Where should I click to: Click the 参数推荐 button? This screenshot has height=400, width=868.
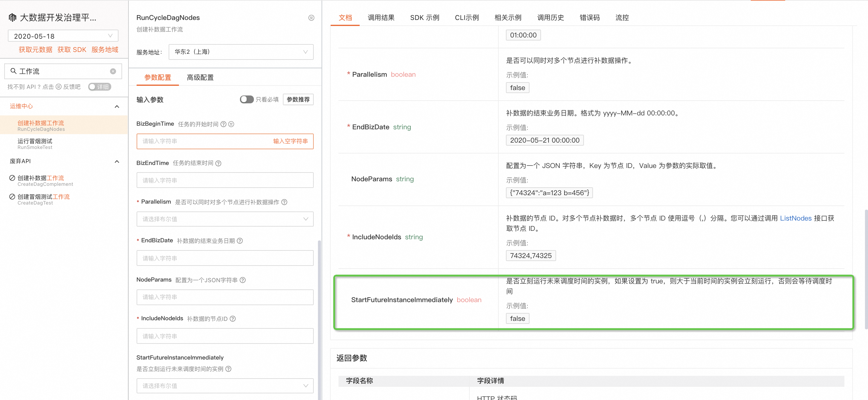click(298, 99)
